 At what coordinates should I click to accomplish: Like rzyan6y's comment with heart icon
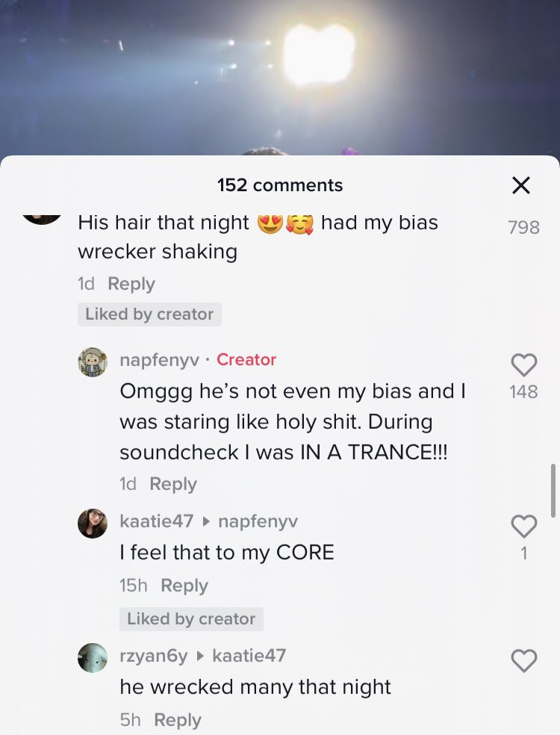(523, 660)
